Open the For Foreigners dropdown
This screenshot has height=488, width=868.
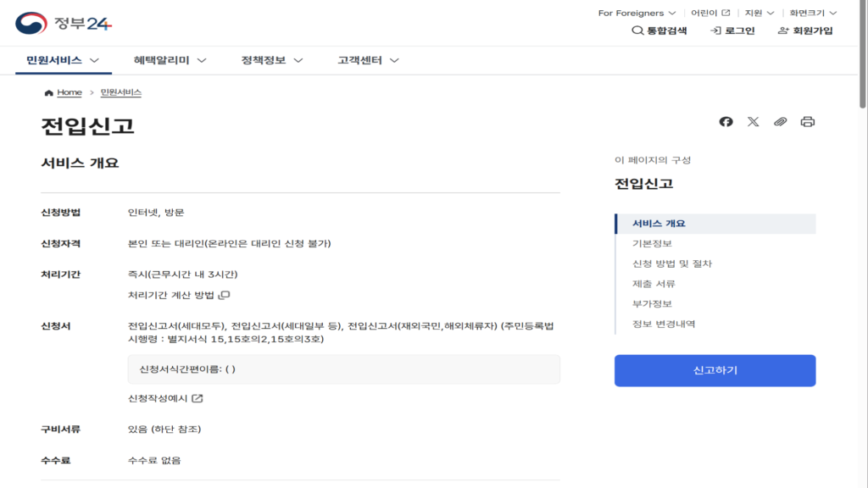tap(637, 13)
